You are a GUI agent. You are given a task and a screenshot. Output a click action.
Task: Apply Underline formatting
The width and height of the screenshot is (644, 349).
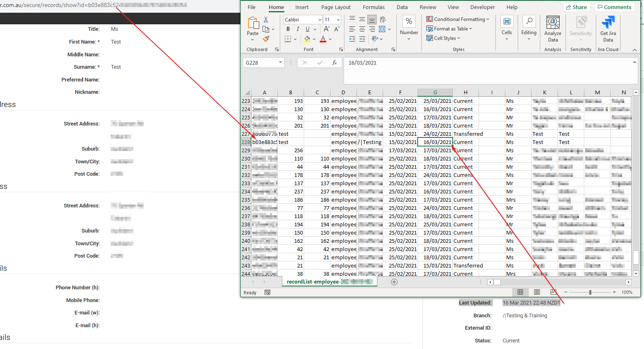(x=307, y=29)
